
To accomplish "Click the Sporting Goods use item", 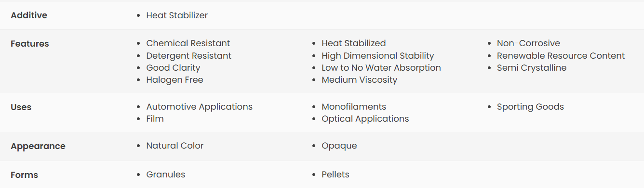I will [530, 107].
